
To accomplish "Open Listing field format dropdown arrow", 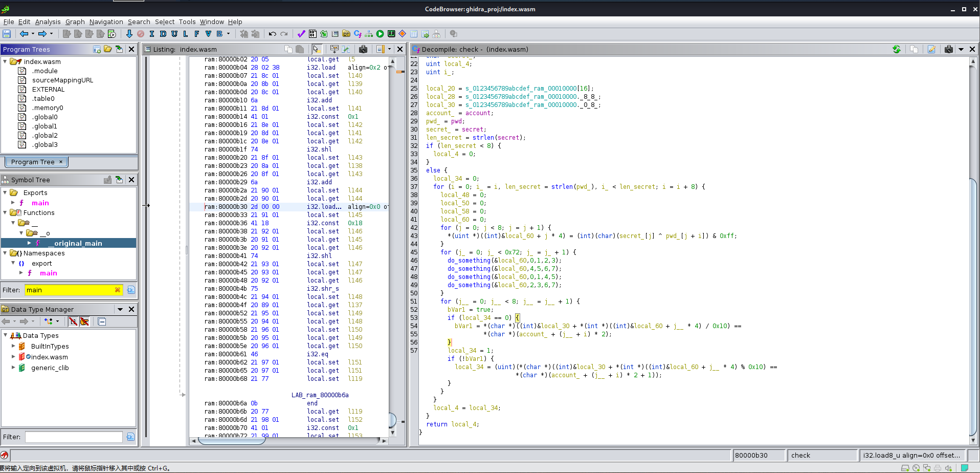I will point(389,49).
